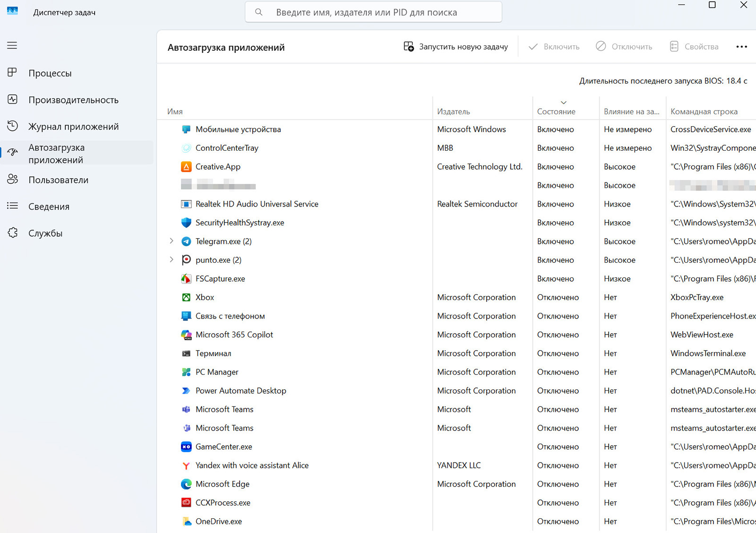Screen dimensions: 756x533
Task: Select the Мобильные устройства row
Action: [x=456, y=129]
